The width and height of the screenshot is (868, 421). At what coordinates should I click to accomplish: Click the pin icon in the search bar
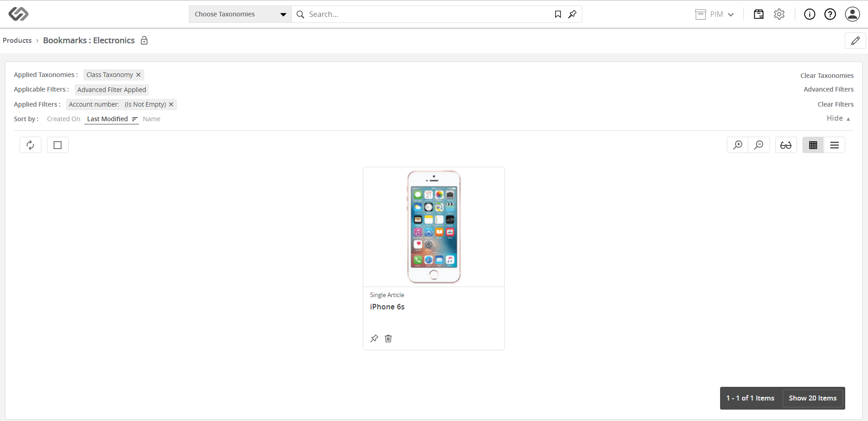(573, 14)
